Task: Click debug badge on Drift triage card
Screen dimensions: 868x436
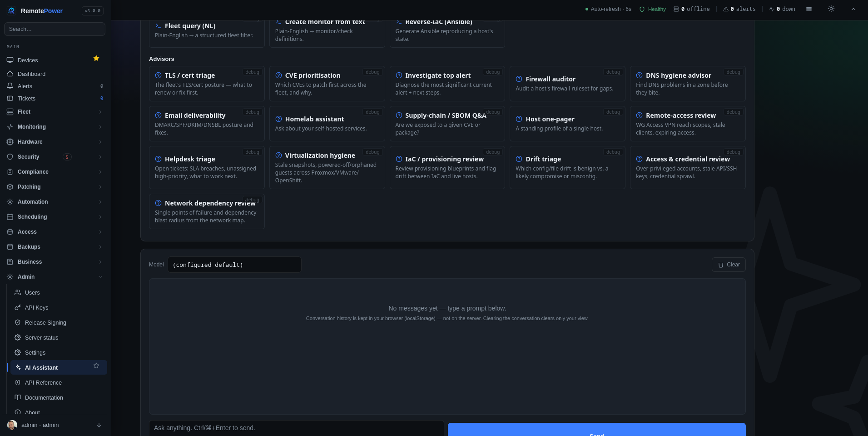Action: [613, 152]
